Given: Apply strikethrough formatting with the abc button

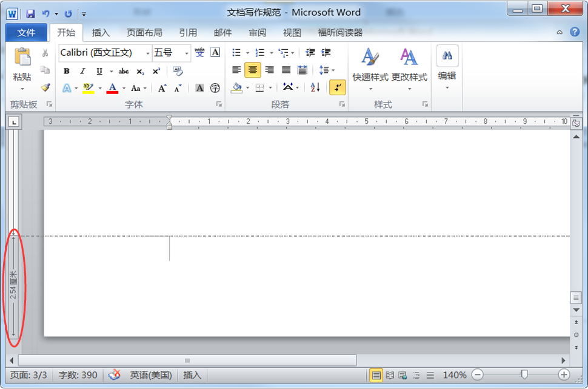Looking at the screenshot, I should click(x=124, y=71).
